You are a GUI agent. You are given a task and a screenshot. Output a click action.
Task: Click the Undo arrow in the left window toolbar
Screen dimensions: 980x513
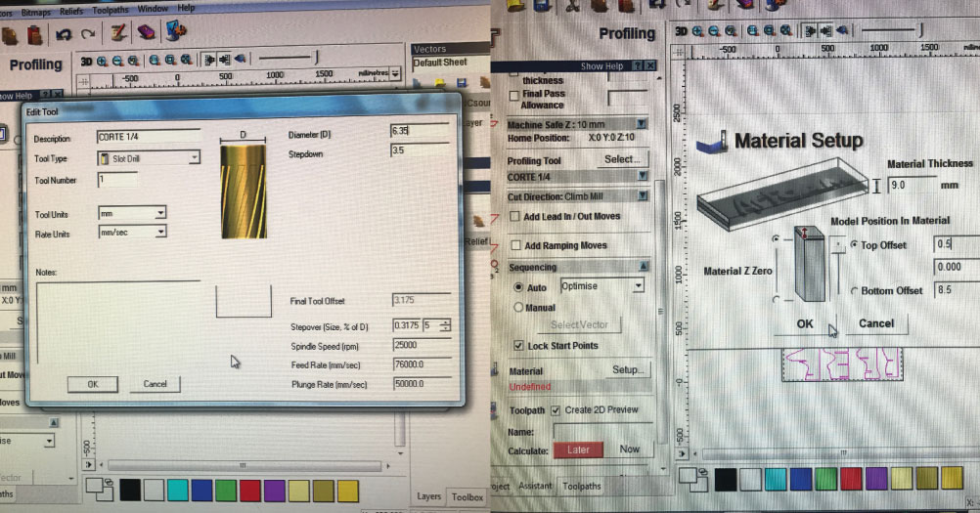point(64,34)
